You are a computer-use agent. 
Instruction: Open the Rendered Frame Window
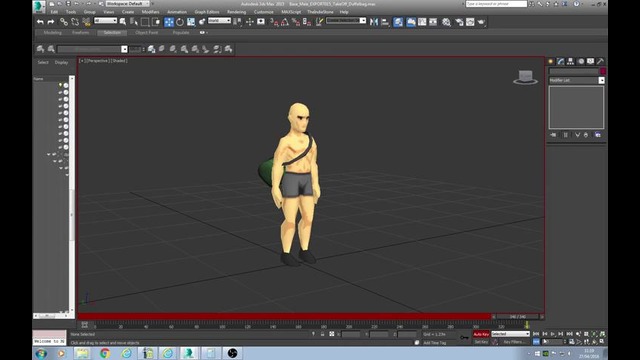(470, 22)
